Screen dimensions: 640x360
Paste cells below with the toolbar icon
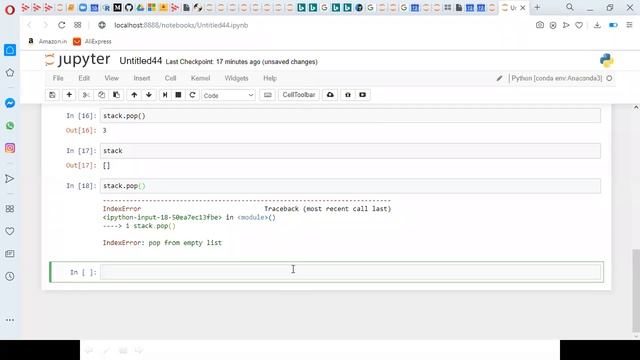pyautogui.click(x=116, y=95)
